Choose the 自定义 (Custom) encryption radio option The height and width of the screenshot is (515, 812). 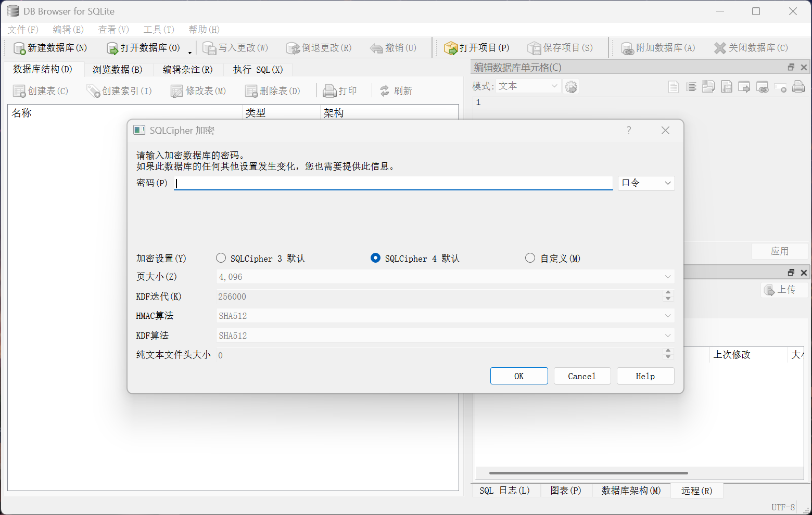pos(530,259)
